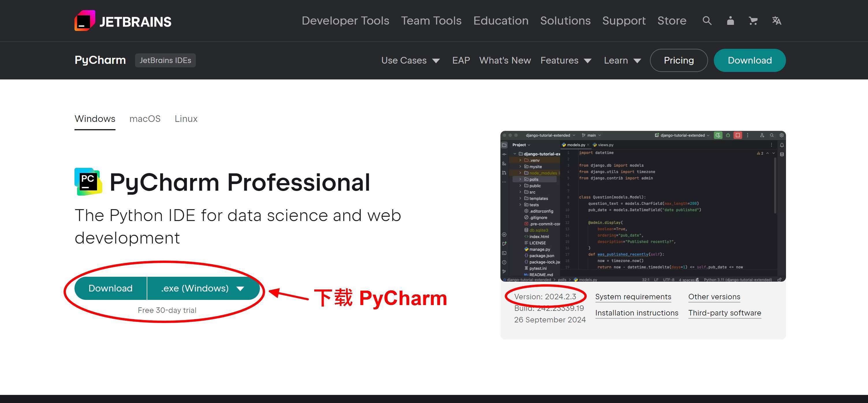Open the shopping cart icon
The width and height of the screenshot is (868, 403).
point(753,21)
